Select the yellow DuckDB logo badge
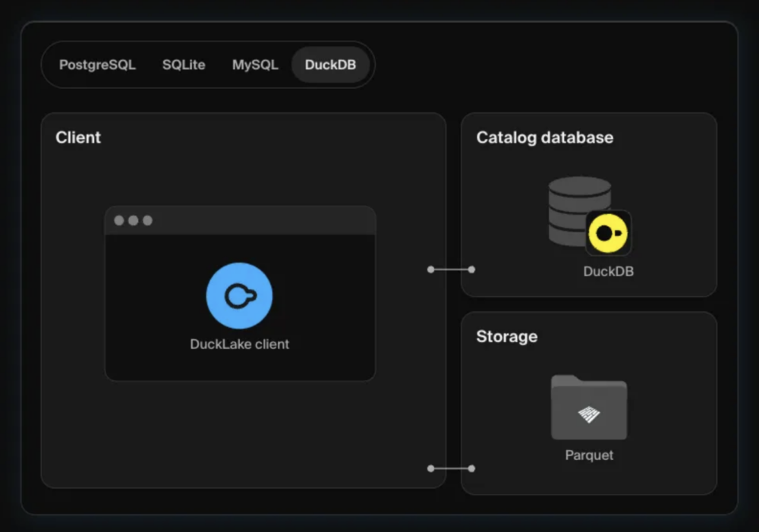Viewport: 759px width, 532px height. pyautogui.click(x=608, y=233)
